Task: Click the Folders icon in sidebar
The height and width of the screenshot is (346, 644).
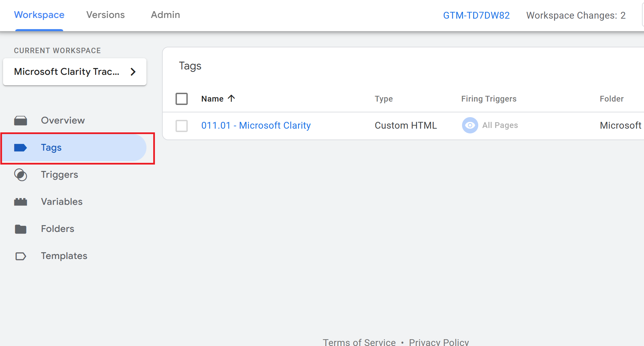Action: [x=21, y=229]
